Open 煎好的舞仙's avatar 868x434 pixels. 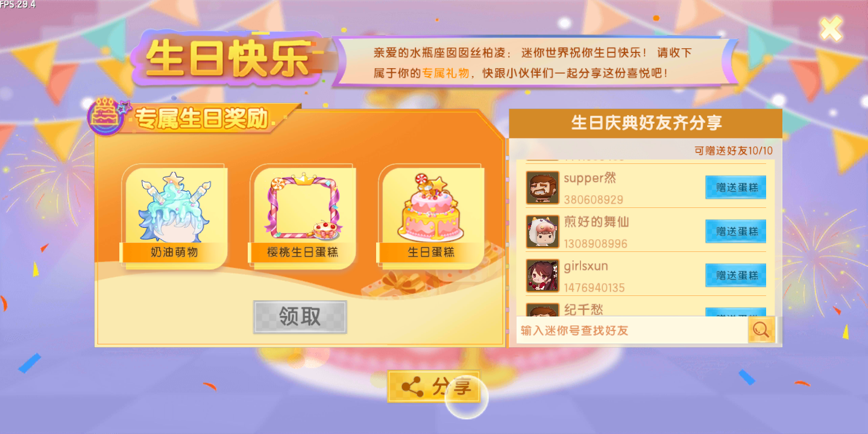tap(542, 231)
